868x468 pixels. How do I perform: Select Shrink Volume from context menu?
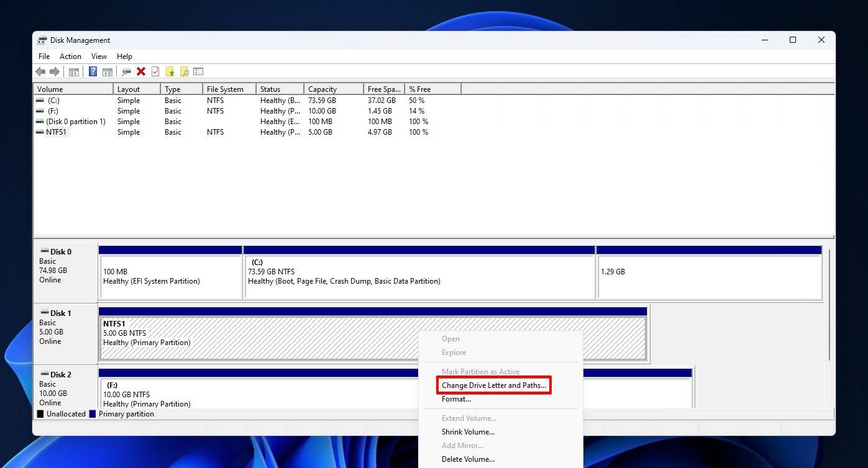(x=468, y=432)
